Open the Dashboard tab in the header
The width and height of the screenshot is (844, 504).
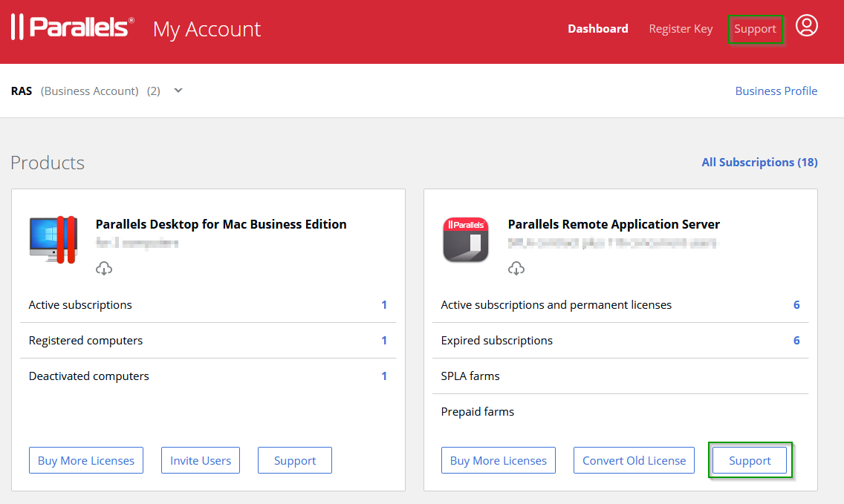[597, 28]
